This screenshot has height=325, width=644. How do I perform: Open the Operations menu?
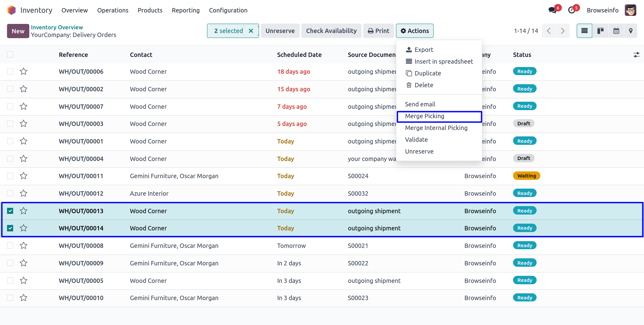pos(113,10)
